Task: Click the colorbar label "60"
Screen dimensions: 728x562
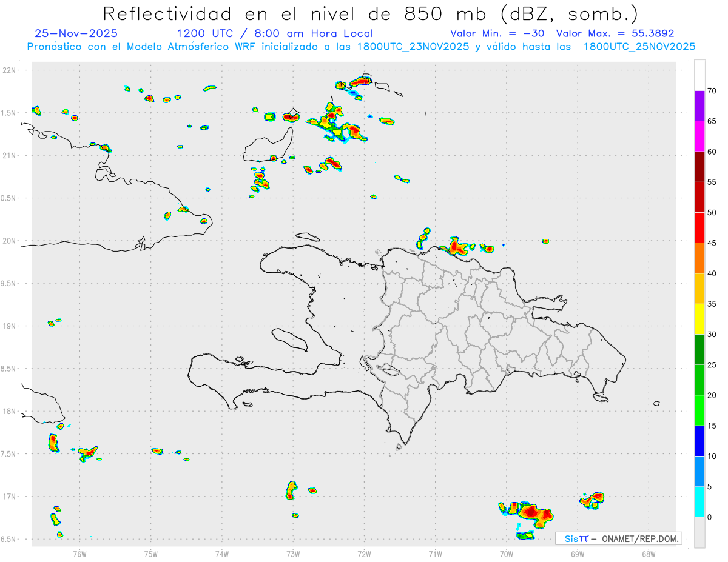Action: click(712, 152)
